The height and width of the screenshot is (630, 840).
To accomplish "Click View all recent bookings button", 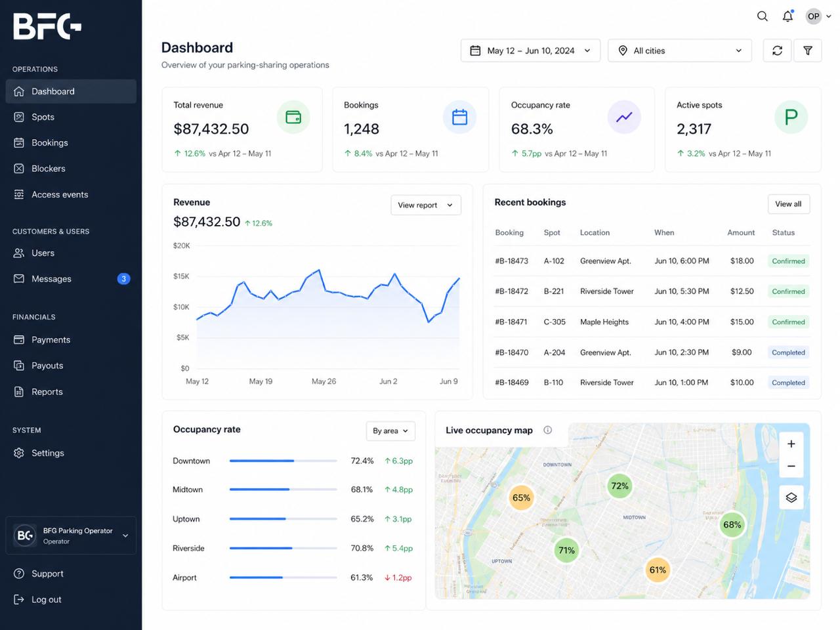I will (788, 204).
